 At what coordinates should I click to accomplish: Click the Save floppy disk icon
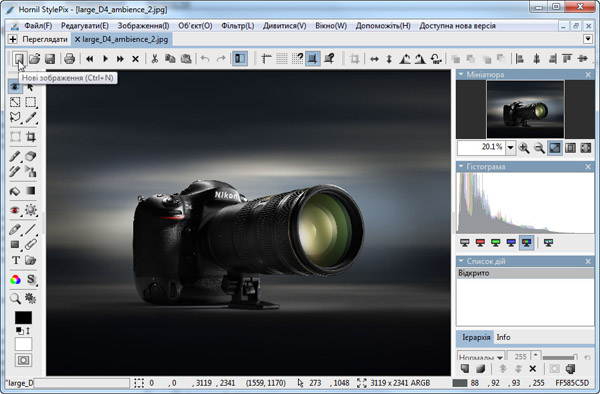(x=50, y=59)
